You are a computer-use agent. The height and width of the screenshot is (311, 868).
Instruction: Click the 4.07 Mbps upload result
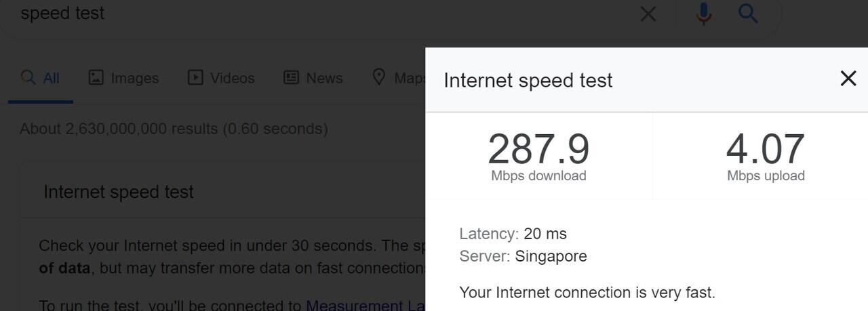[765, 156]
